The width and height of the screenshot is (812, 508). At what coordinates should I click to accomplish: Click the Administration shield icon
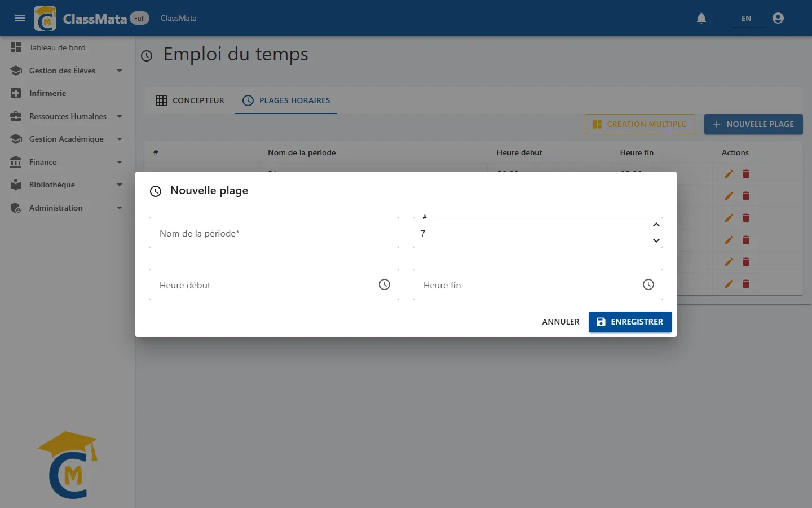tap(16, 208)
